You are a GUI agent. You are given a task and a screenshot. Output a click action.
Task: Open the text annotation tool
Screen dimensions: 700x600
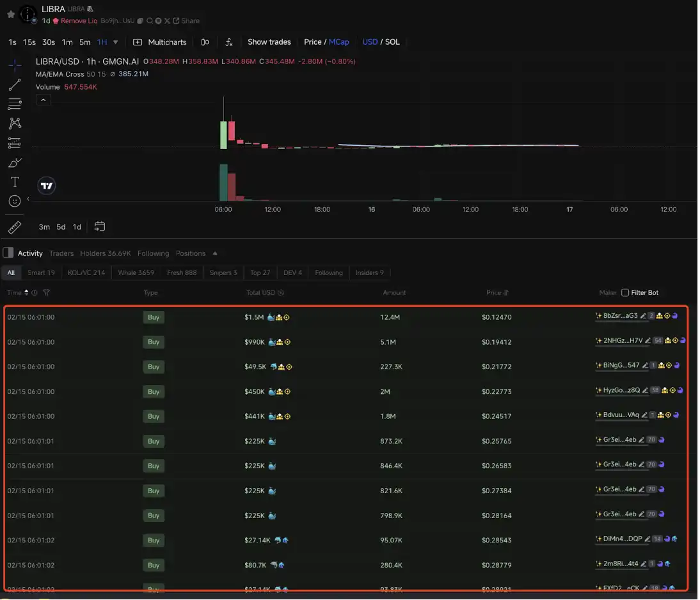(15, 182)
